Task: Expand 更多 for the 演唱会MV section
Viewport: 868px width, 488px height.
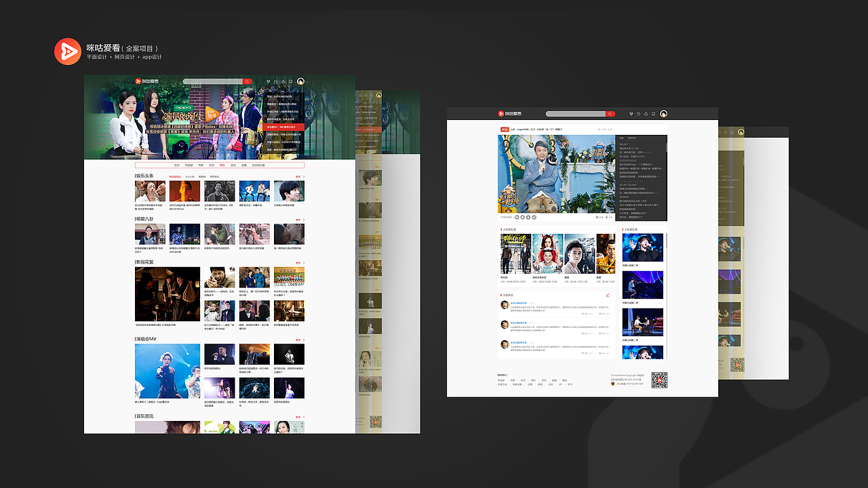Action: [x=300, y=339]
